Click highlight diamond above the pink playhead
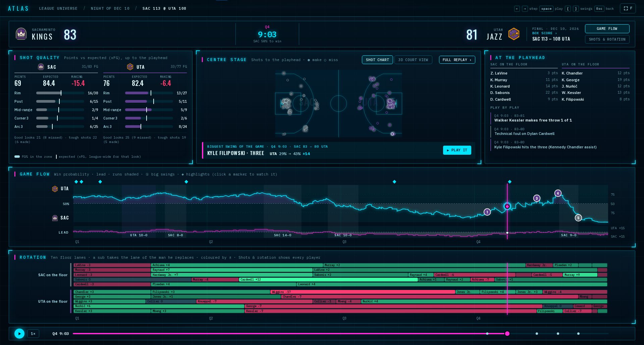The height and width of the screenshot is (345, 644). point(509,182)
